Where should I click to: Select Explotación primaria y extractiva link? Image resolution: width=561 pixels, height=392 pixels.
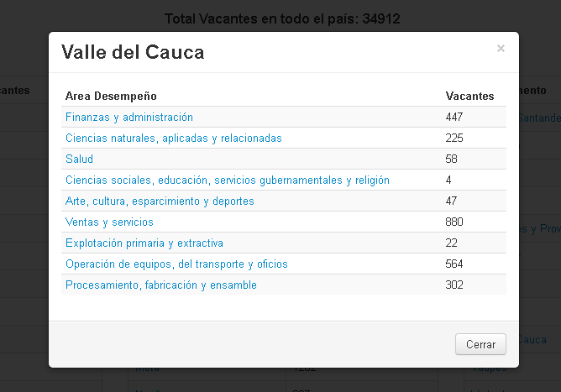[x=144, y=243]
